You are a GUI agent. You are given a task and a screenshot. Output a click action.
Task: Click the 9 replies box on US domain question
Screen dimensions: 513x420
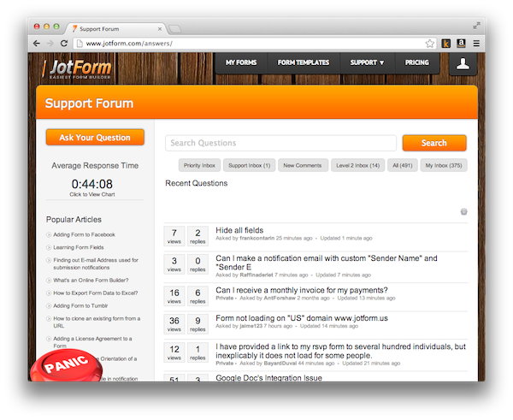(x=198, y=323)
